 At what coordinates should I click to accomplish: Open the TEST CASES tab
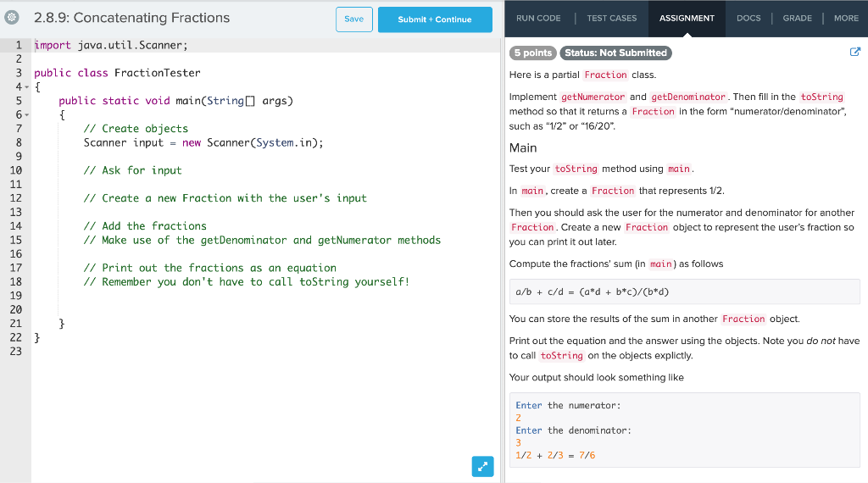tap(612, 19)
